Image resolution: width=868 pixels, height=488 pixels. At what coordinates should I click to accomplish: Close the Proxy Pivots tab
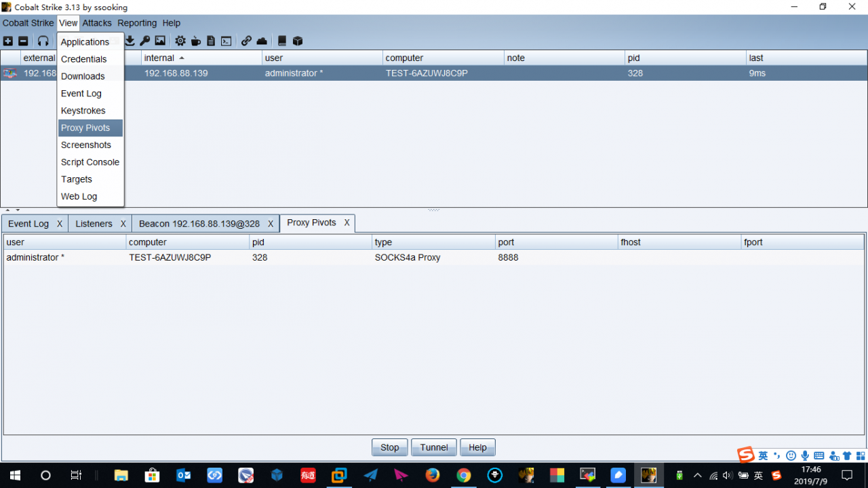347,223
